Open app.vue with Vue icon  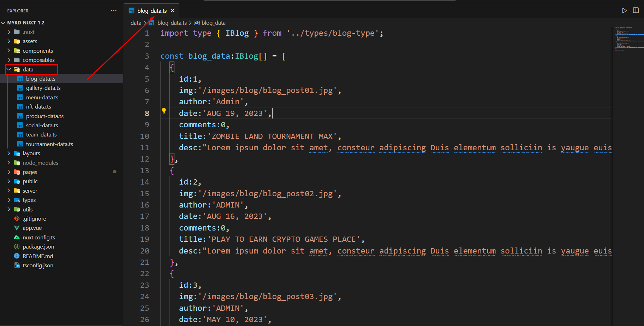(32, 228)
